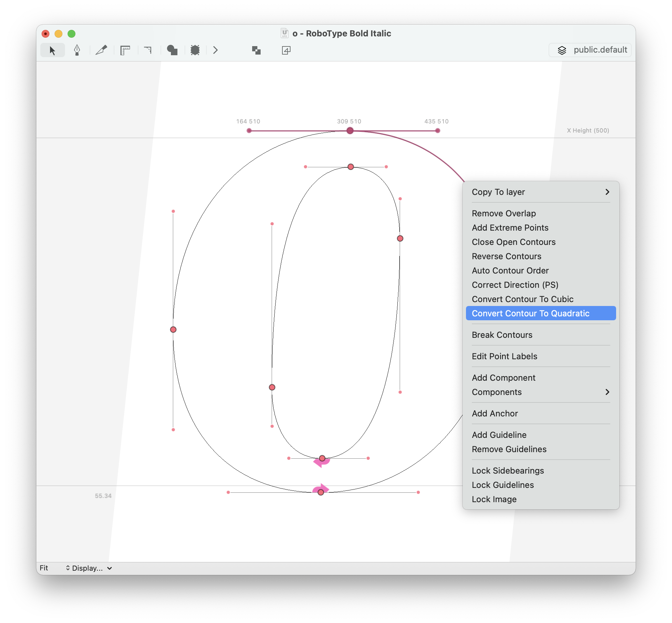Screen dimensions: 672x623
Task: Choose Correct Direction (PS)
Action: click(x=541, y=285)
